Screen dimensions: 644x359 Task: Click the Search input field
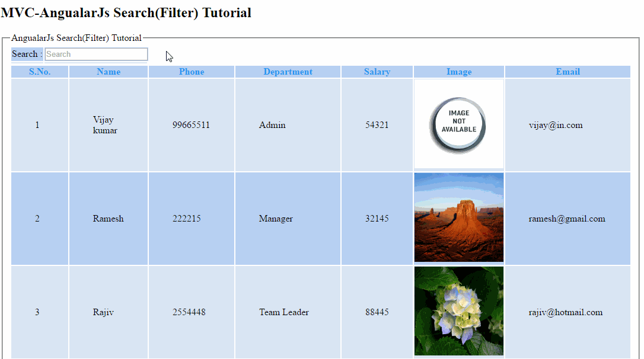click(x=96, y=54)
